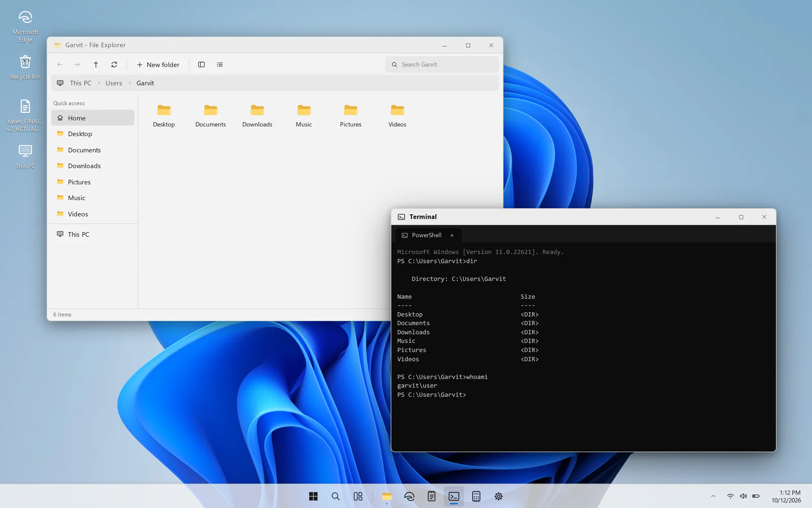Open Settings gear in the taskbar
Viewport: 812px width, 508px height.
(x=498, y=496)
